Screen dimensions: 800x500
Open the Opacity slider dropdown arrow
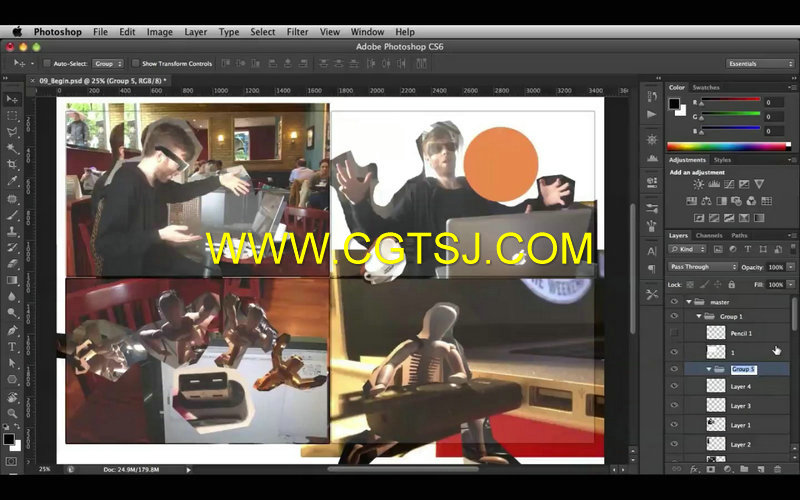791,267
